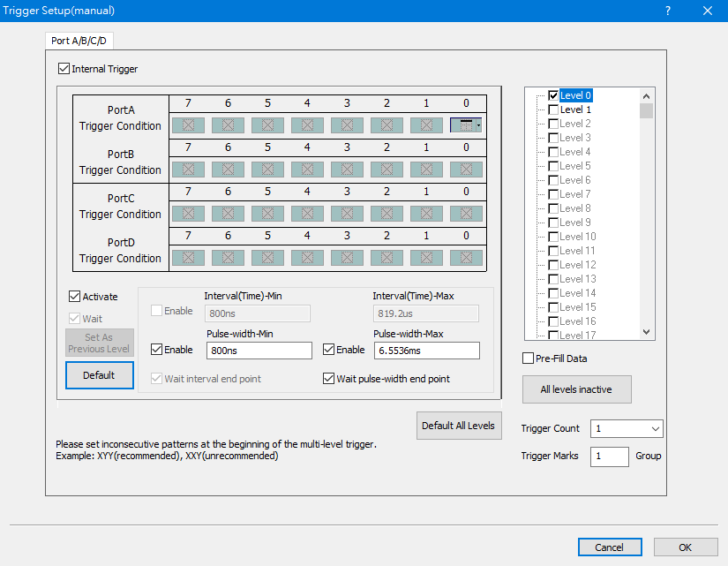Click PortC bit 3 trigger condition icon

point(347,214)
